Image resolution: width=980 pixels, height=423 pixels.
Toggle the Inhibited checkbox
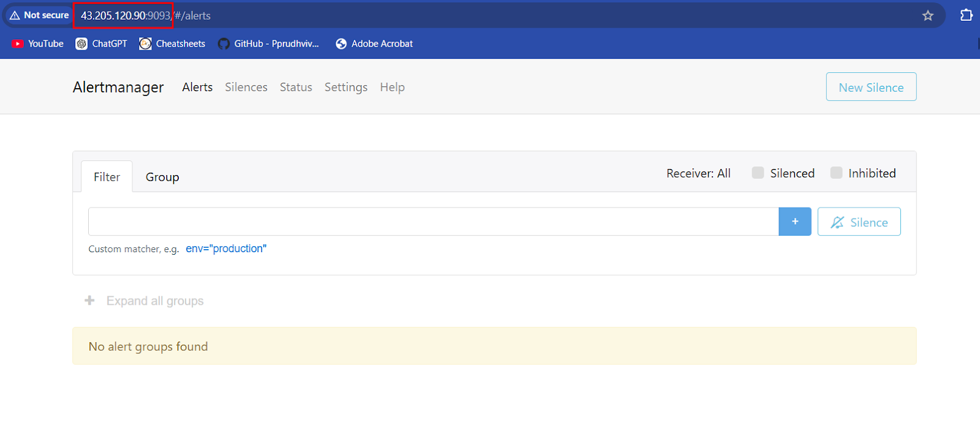pyautogui.click(x=836, y=173)
